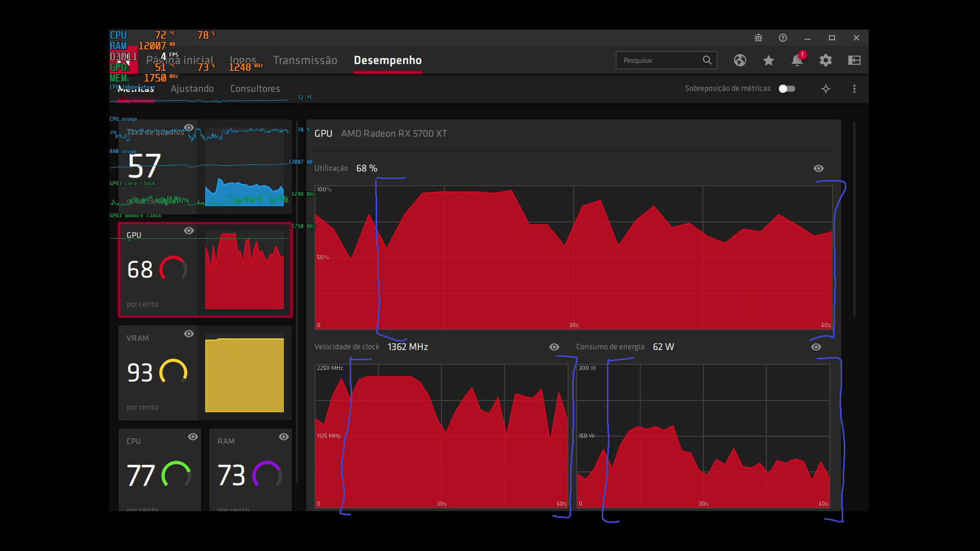The height and width of the screenshot is (551, 980).
Task: Click the 1362 MHz clock value
Action: click(408, 347)
